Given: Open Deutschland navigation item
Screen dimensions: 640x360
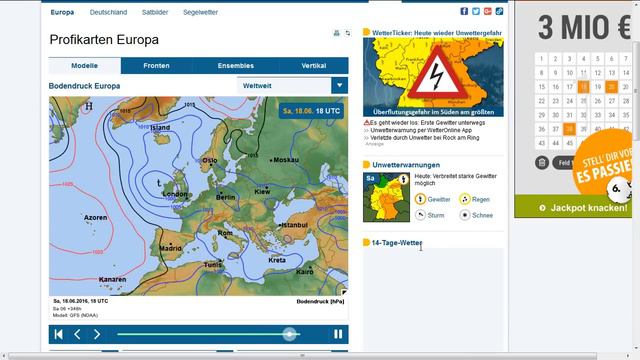Looking at the screenshot, I should (108, 12).
